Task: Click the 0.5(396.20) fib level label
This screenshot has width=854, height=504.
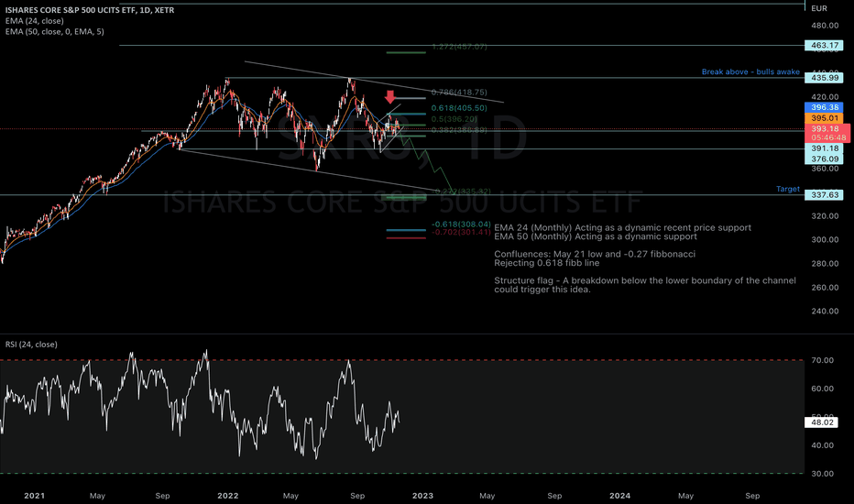Action: click(x=454, y=119)
